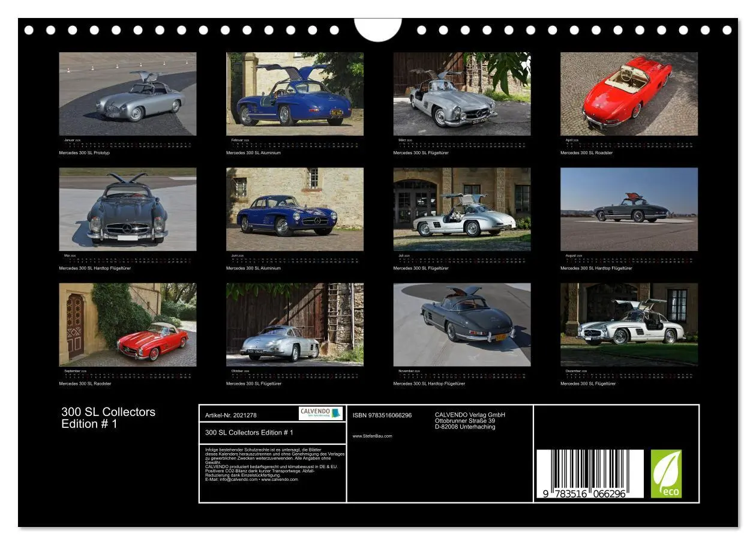756x545 pixels.
Task: Click 'CALVENDO Verlag GmbH' text
Action: (x=470, y=415)
